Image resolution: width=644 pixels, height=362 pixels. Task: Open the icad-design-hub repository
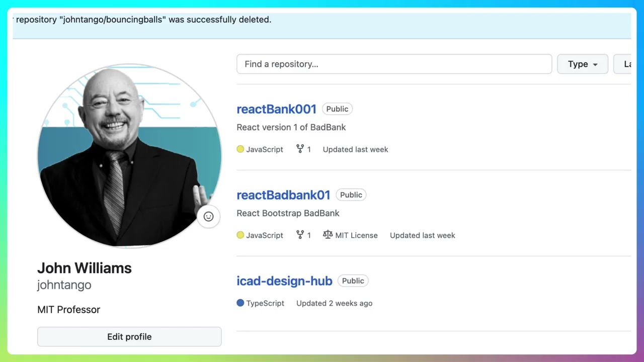[284, 281]
